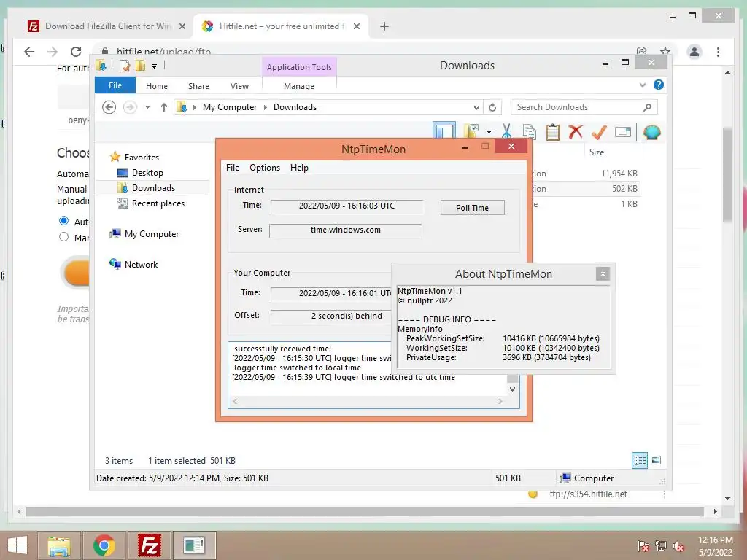This screenshot has width=747, height=560.
Task: Open NtpTimeMon Options menu
Action: 265,168
